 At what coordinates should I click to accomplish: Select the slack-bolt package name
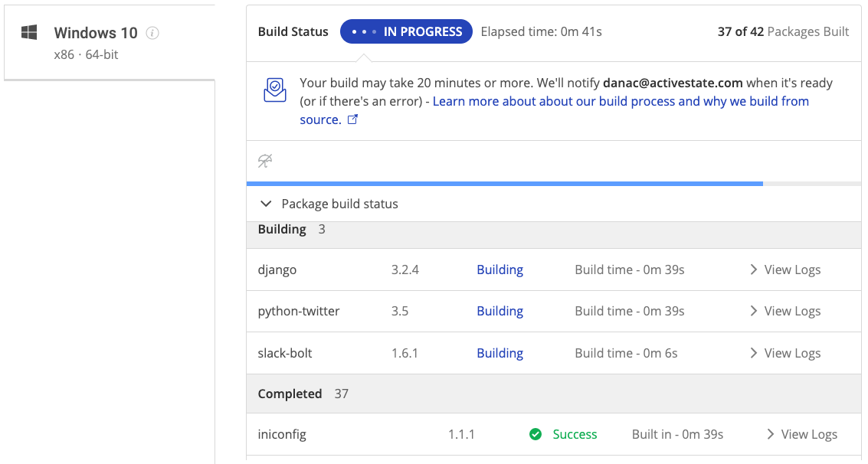pos(285,354)
